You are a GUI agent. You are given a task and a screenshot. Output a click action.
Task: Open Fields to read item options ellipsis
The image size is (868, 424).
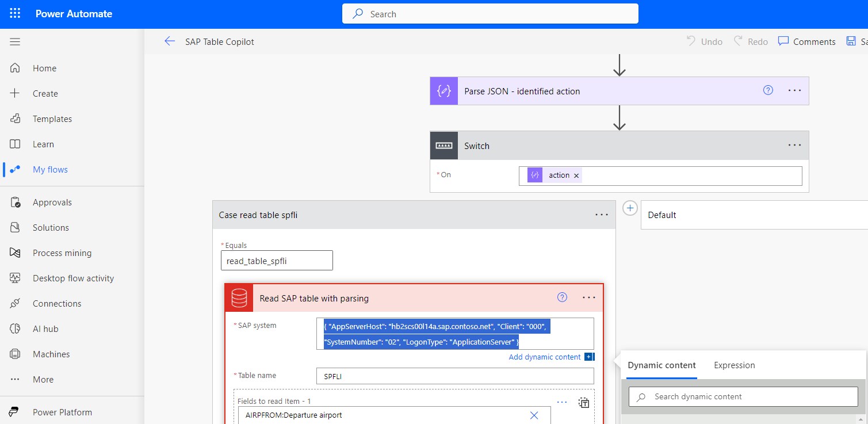[562, 402]
